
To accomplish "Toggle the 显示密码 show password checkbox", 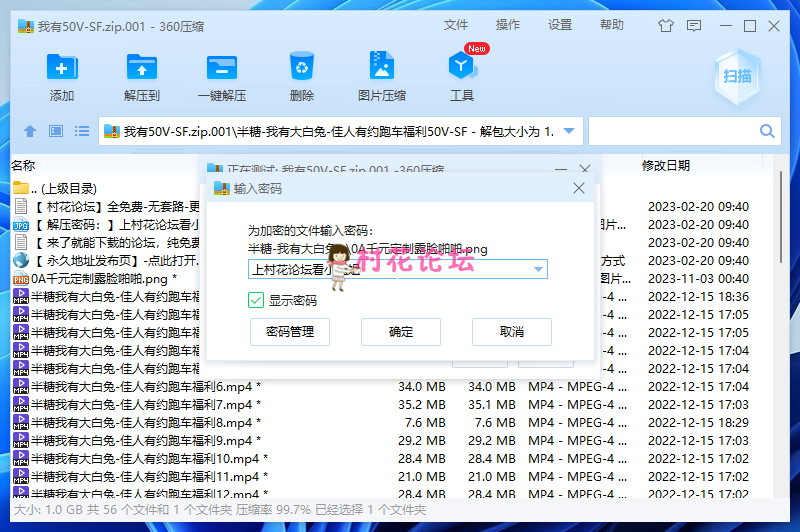I will 256,300.
